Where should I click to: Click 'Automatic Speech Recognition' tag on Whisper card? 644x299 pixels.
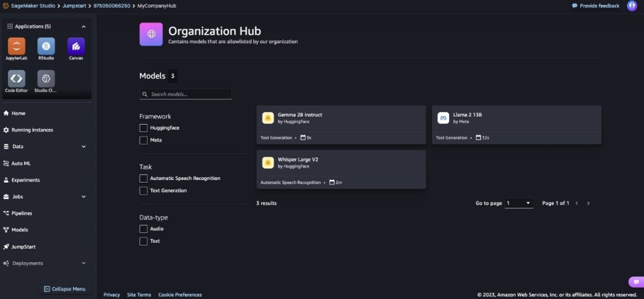pyautogui.click(x=291, y=182)
